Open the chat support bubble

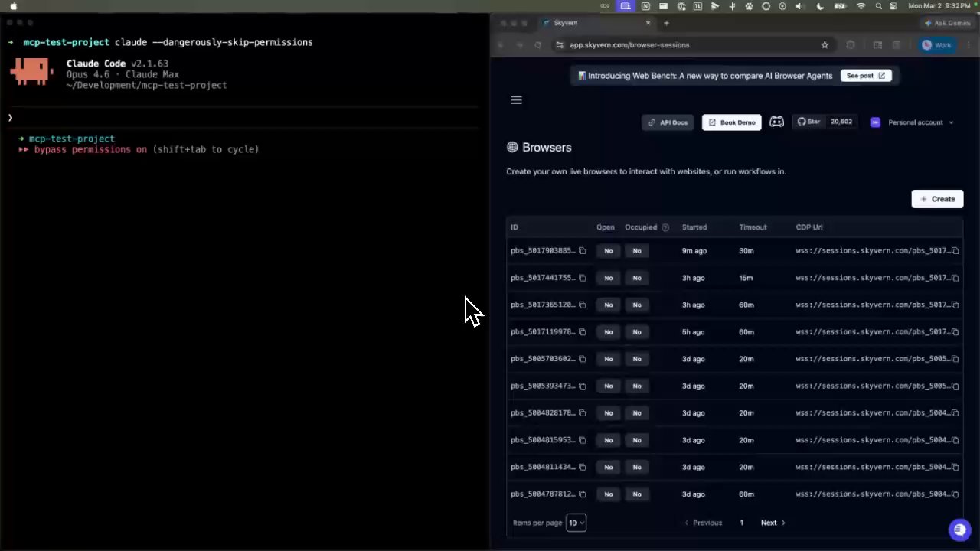(959, 530)
